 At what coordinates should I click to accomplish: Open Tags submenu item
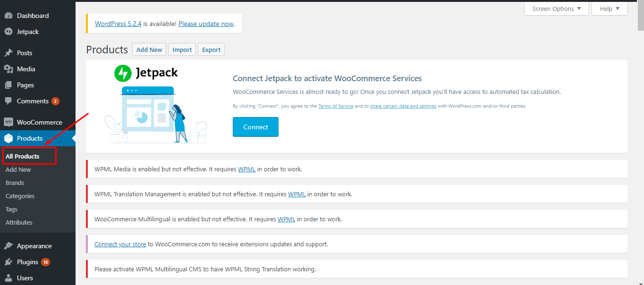pos(11,209)
